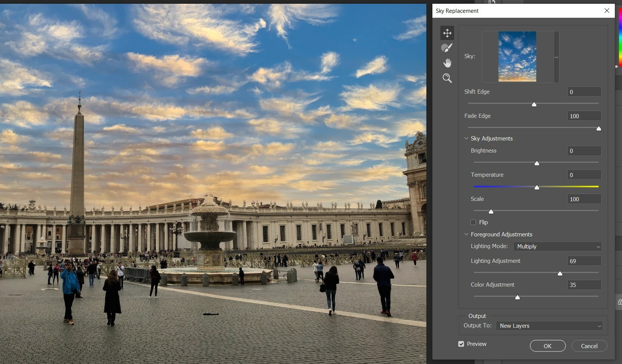The height and width of the screenshot is (364, 622).
Task: Select the Sky Move tool
Action: 447,33
